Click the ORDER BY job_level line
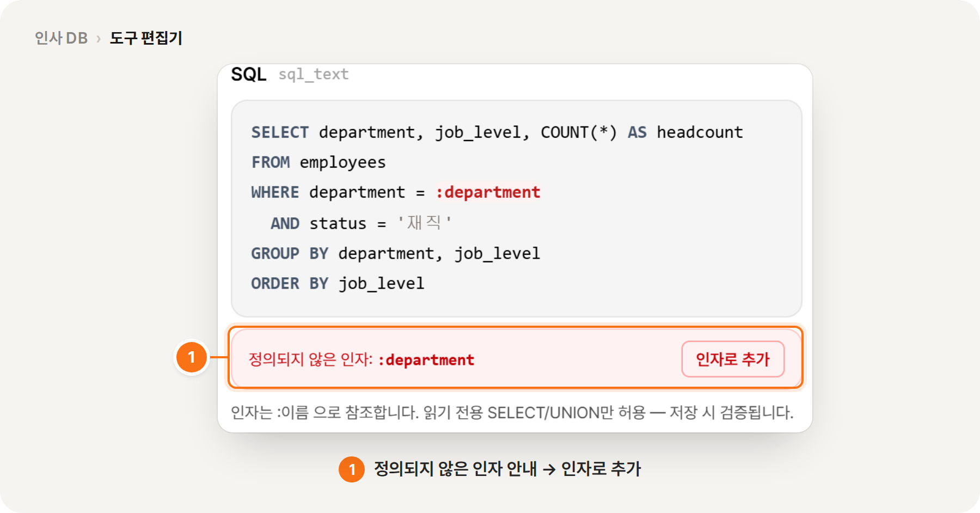The height and width of the screenshot is (513, 980). click(x=338, y=284)
